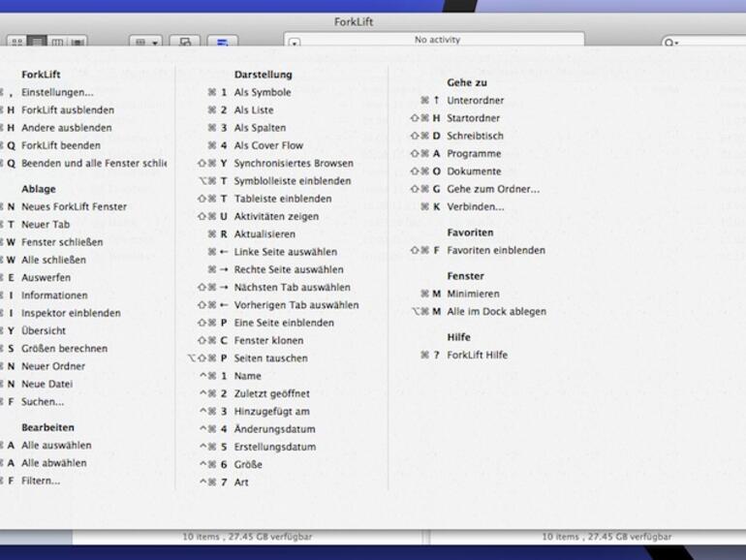Sort by Zuletzt geöffnet entry
746x560 pixels.
pyautogui.click(x=271, y=393)
